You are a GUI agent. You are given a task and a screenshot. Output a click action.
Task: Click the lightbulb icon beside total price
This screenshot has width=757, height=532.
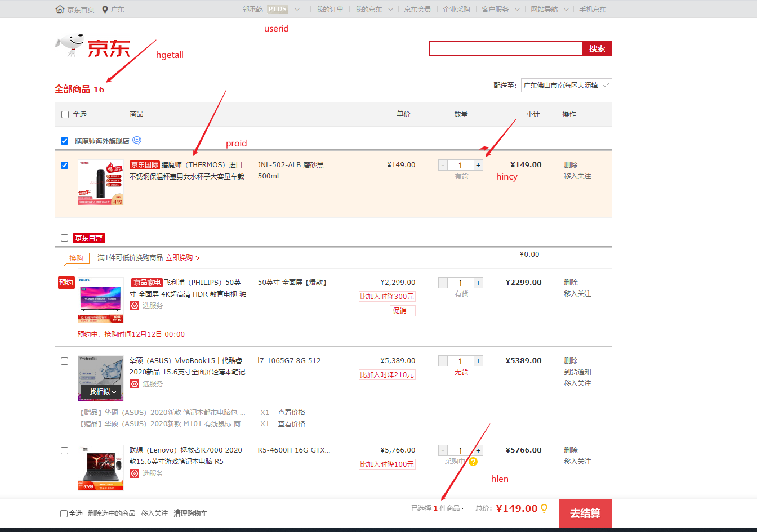[x=544, y=508]
